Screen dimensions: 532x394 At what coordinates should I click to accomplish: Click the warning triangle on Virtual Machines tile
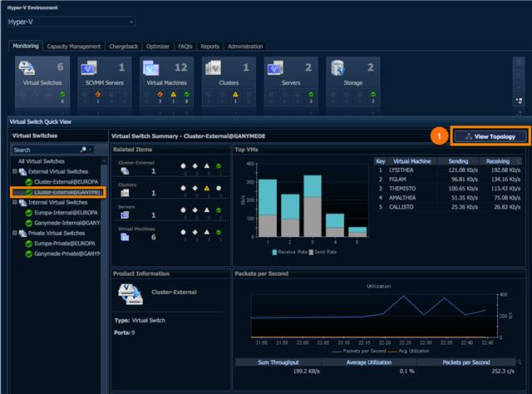pos(174,94)
